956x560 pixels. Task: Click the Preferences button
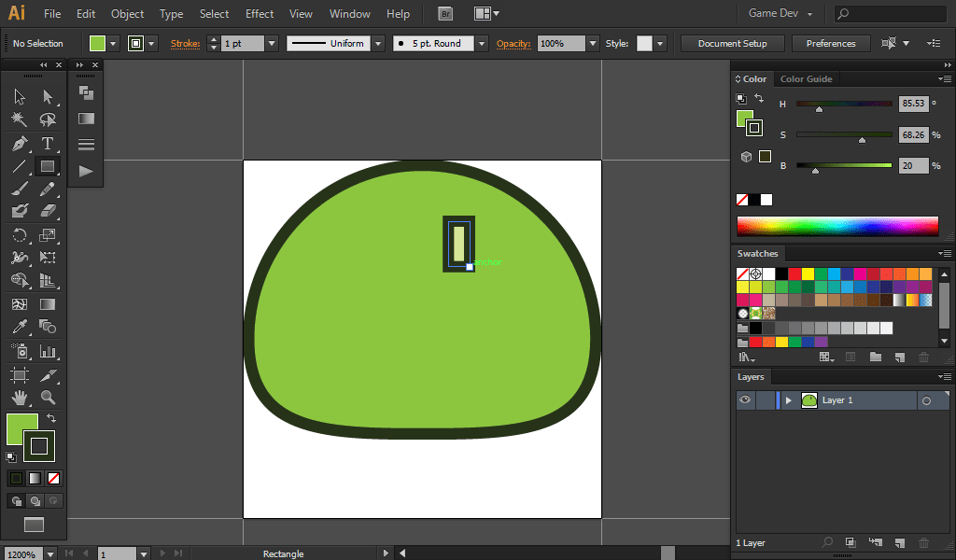pyautogui.click(x=830, y=44)
